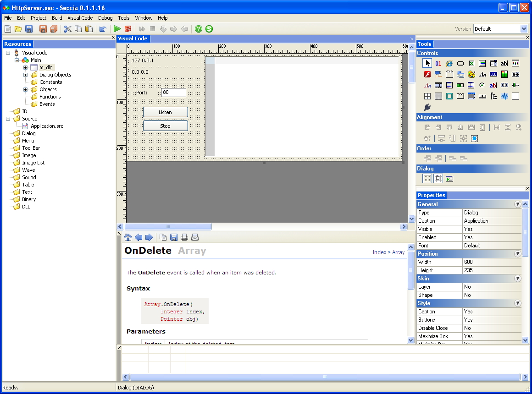Expand the m_dlg tree node
532x394 pixels.
click(25, 67)
